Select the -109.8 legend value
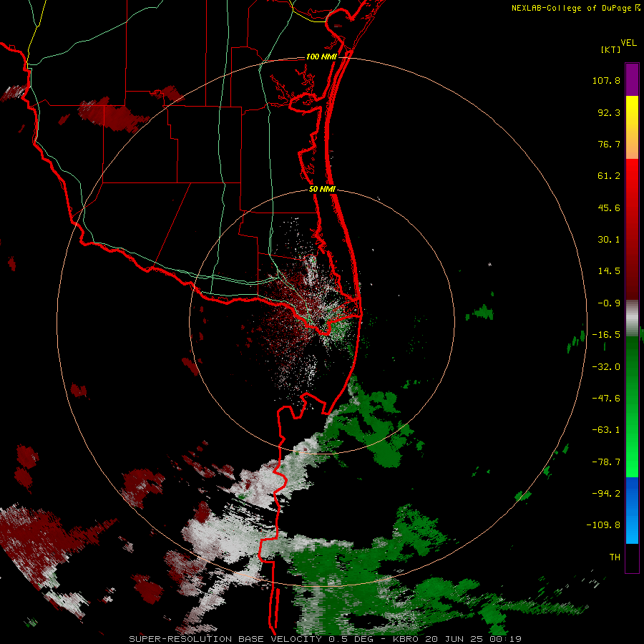This screenshot has width=644, height=644. click(x=603, y=525)
